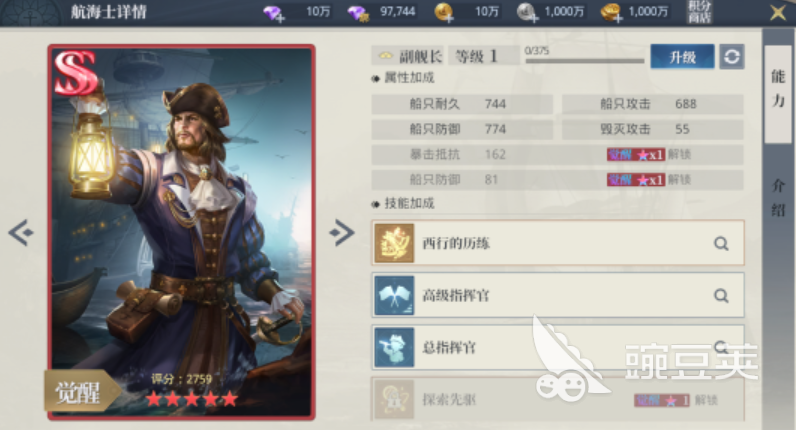
Task: Open the 西行的历练 skill icon
Action: tap(394, 243)
